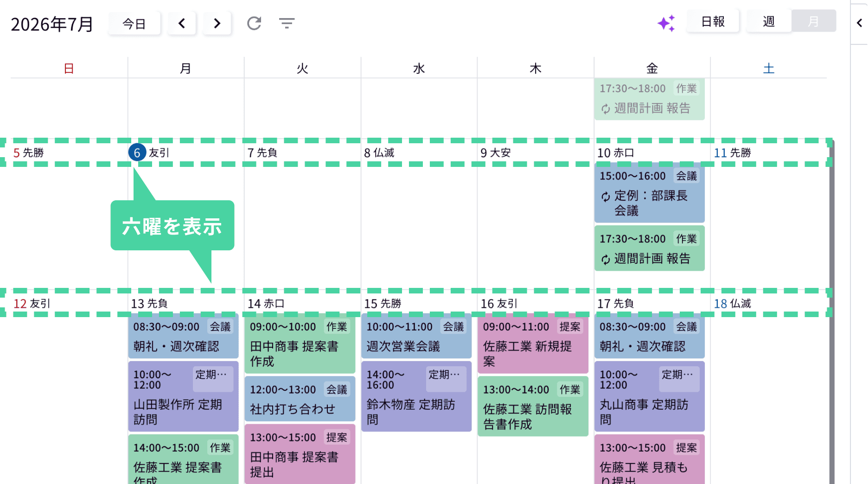Image resolution: width=868 pixels, height=484 pixels.
Task: Open 佐藤工業 見積もり提出 event
Action: [649, 459]
